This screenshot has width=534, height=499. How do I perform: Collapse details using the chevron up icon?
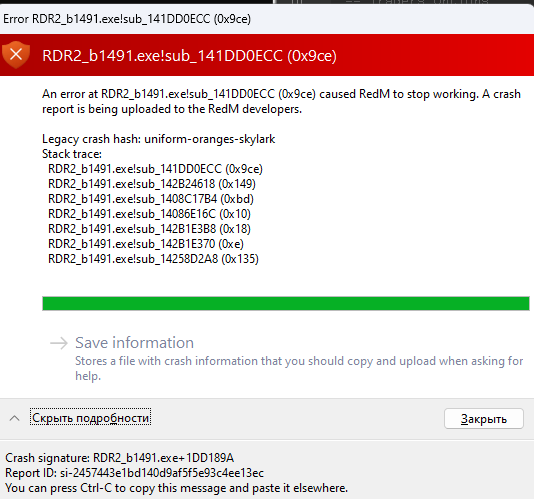pos(14,418)
